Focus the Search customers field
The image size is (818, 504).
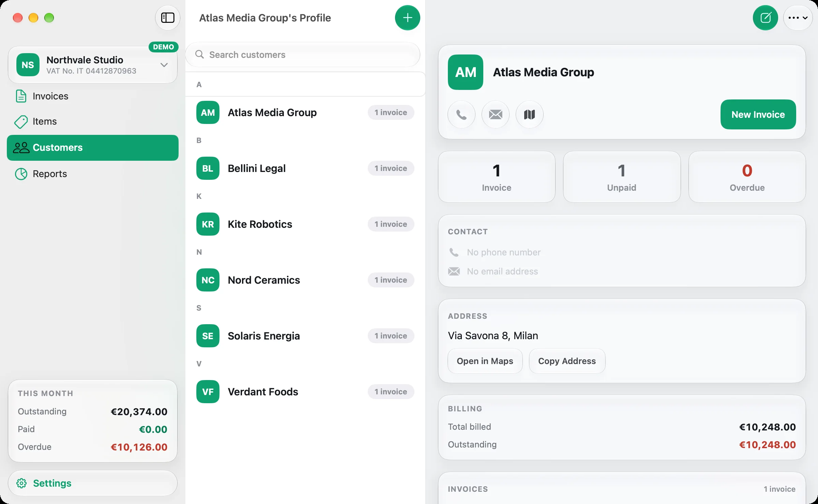coord(303,54)
